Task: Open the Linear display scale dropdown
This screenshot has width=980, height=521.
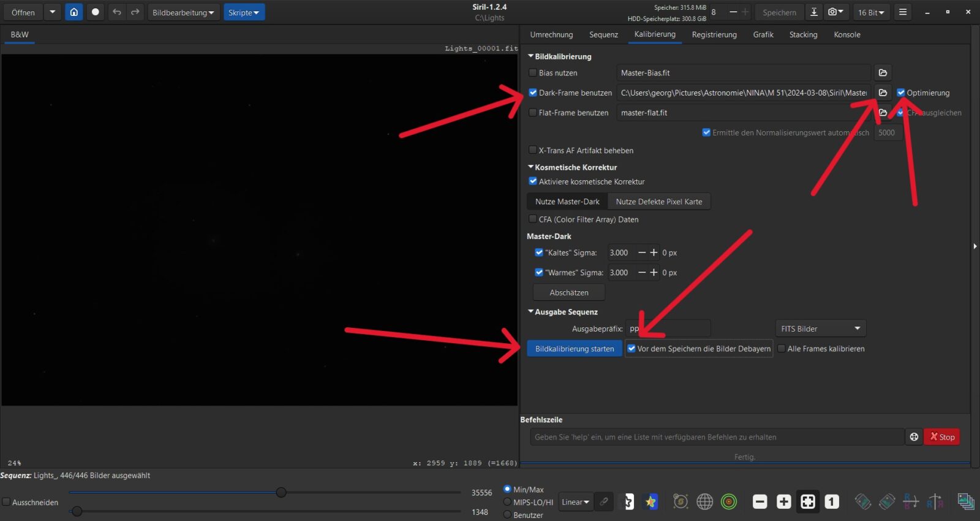Action: click(x=576, y=502)
